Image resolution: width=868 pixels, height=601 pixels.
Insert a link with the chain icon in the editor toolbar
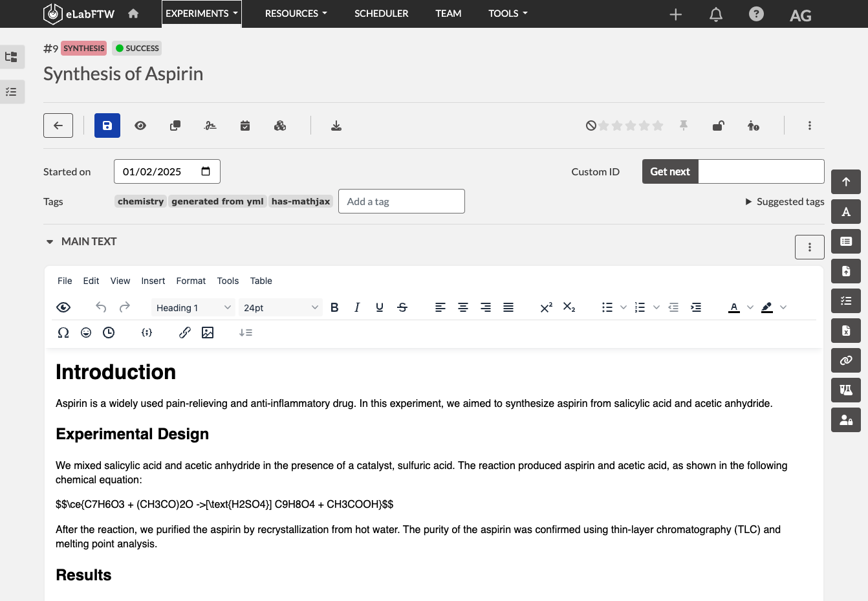tap(185, 333)
